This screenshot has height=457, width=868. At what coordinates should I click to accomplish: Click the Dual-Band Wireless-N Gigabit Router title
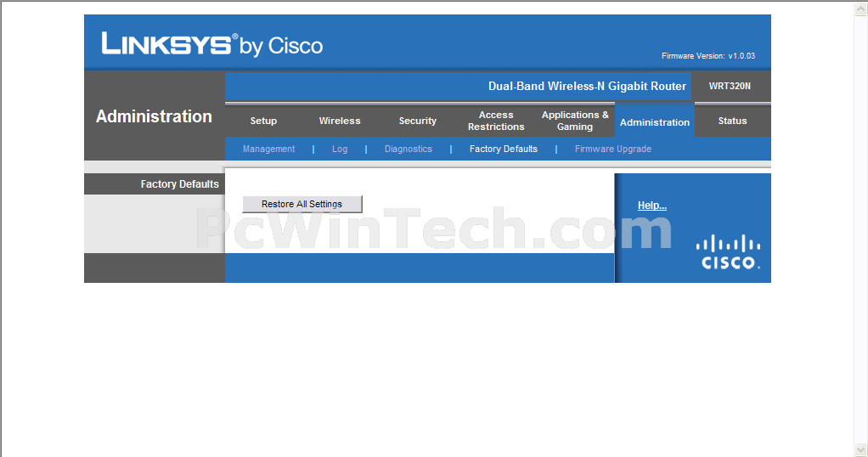pos(587,87)
